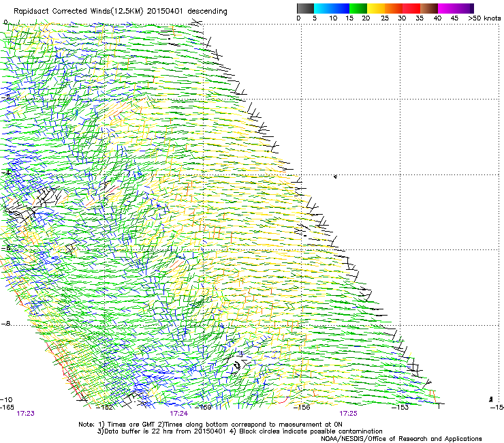Click the yellow 20-25 knots legend swatch
Screen dimensions: 504x443
point(376,8)
